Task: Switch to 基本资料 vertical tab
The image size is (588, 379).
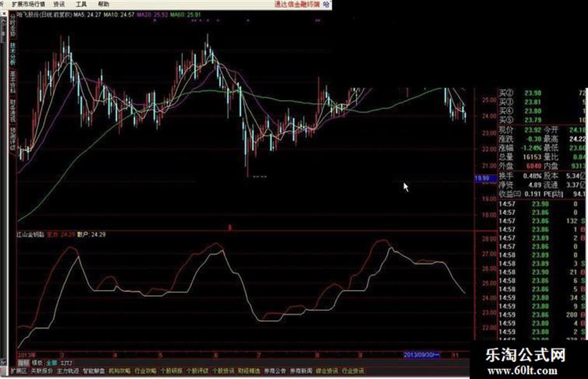Action: pyautogui.click(x=12, y=82)
